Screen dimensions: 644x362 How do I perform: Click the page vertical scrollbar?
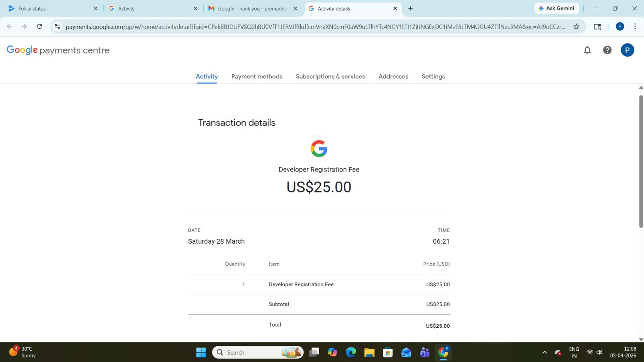click(x=641, y=161)
